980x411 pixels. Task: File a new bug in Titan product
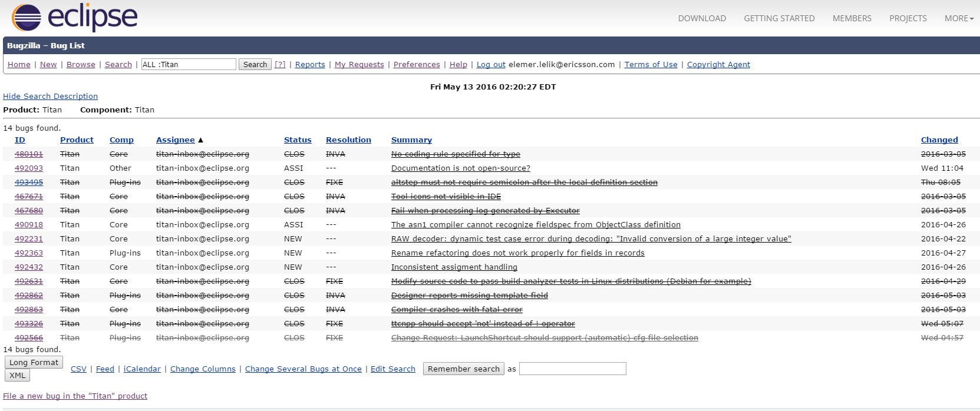tap(75, 396)
